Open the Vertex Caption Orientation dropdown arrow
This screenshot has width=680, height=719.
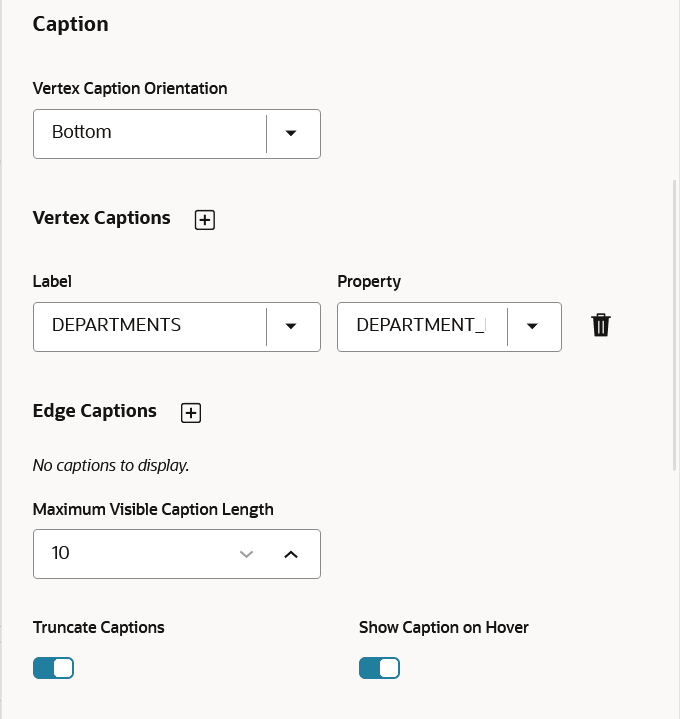(x=291, y=134)
